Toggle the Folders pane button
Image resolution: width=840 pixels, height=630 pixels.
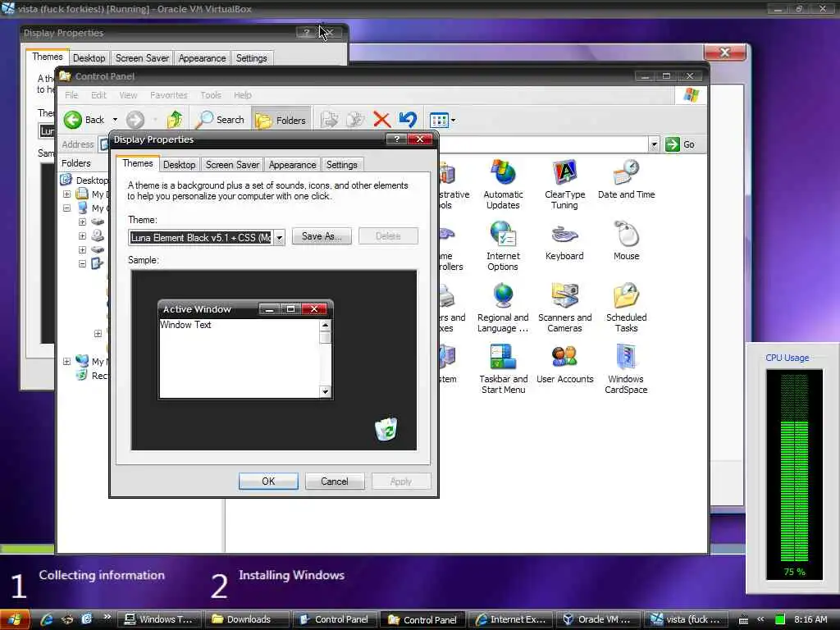pyautogui.click(x=281, y=120)
